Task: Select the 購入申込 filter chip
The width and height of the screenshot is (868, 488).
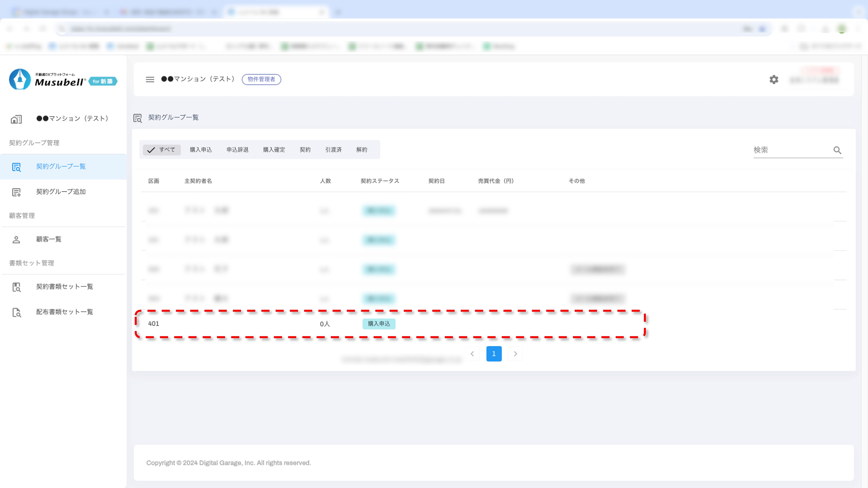Action: (x=201, y=150)
